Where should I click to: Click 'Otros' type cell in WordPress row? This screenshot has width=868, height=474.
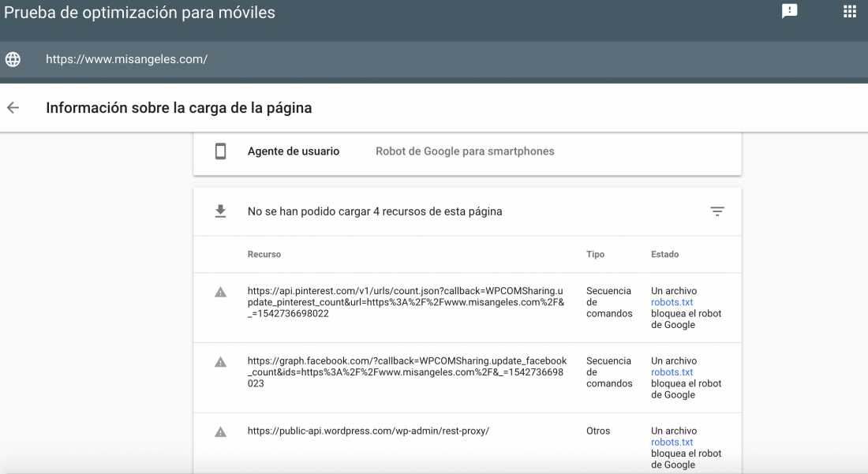598,431
